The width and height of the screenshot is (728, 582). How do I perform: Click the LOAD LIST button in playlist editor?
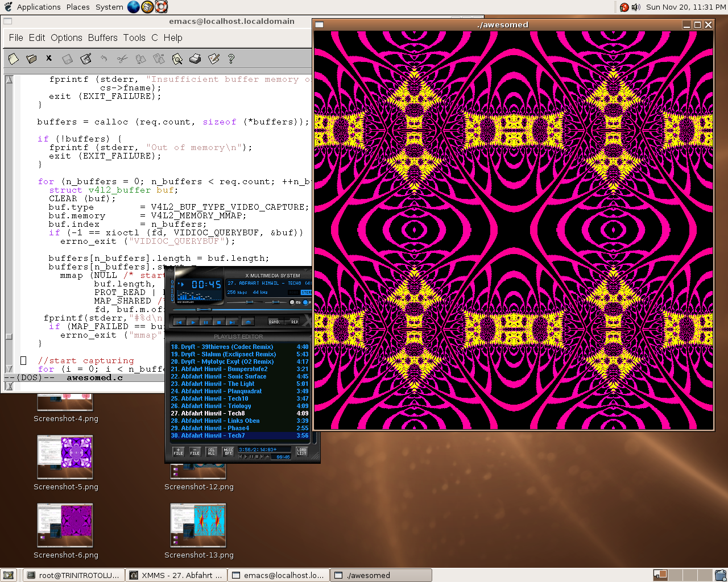(x=301, y=452)
